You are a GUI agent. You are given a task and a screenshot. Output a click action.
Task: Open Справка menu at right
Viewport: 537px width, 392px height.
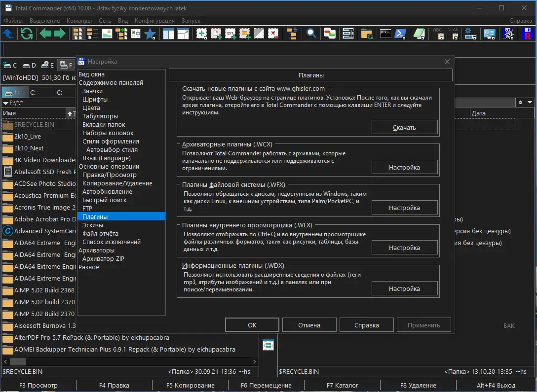coord(521,21)
